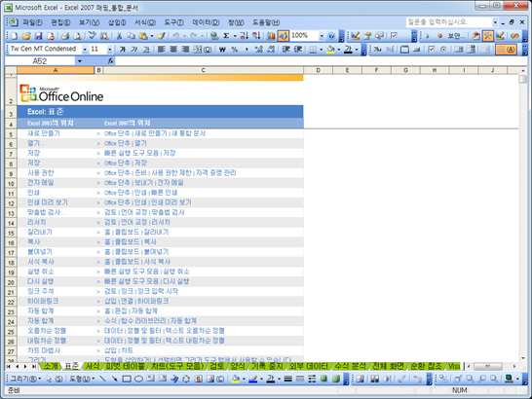Click the Run Macro play icon
The image size is (532, 399).
tap(428, 36)
